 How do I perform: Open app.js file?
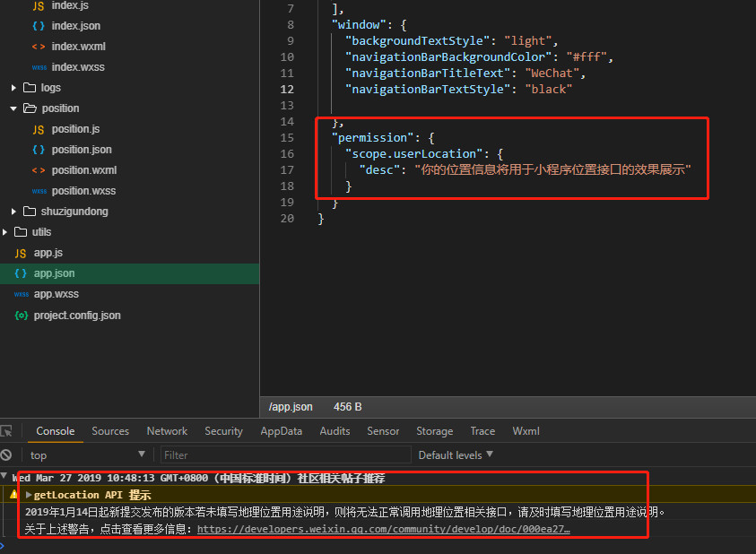coord(48,253)
